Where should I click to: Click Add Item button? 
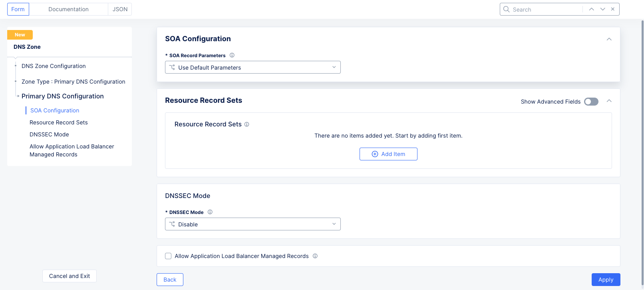click(x=388, y=154)
